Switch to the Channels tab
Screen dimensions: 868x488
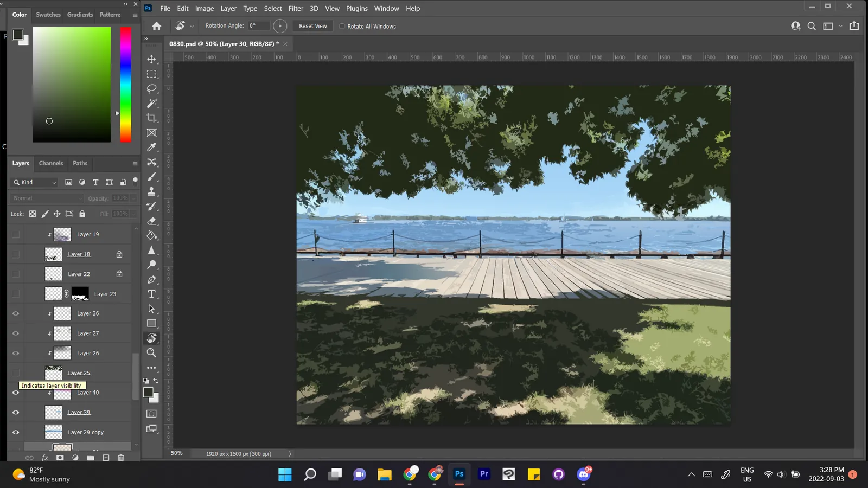point(51,163)
